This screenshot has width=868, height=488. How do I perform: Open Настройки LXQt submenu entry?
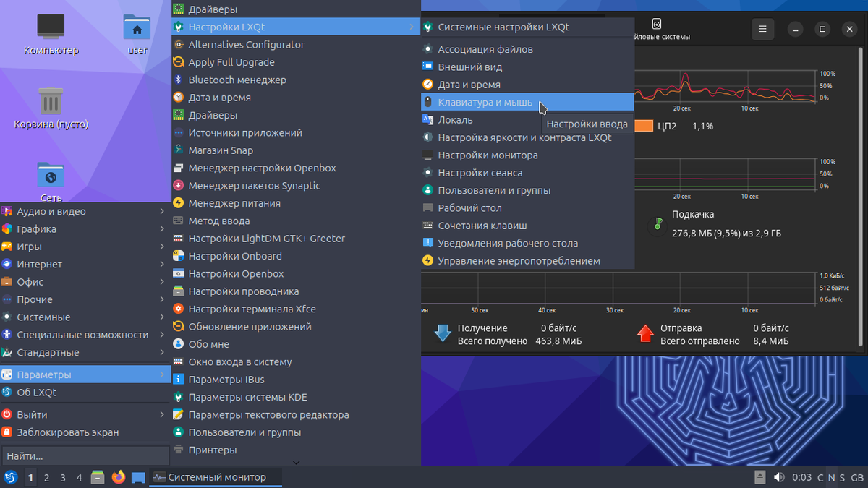(296, 27)
